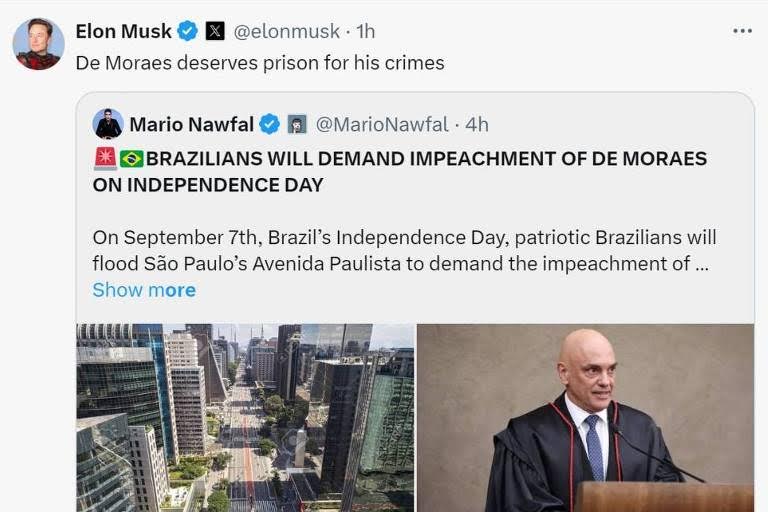The image size is (768, 512).
Task: Open Mario Nawfal's round profile avatar
Action: tap(108, 124)
